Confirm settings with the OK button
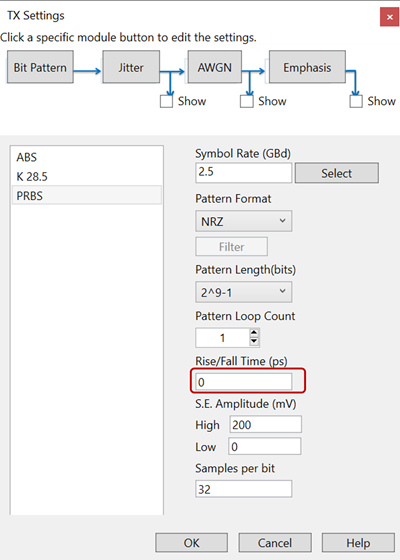Image resolution: width=400 pixels, height=560 pixels. 191,543
